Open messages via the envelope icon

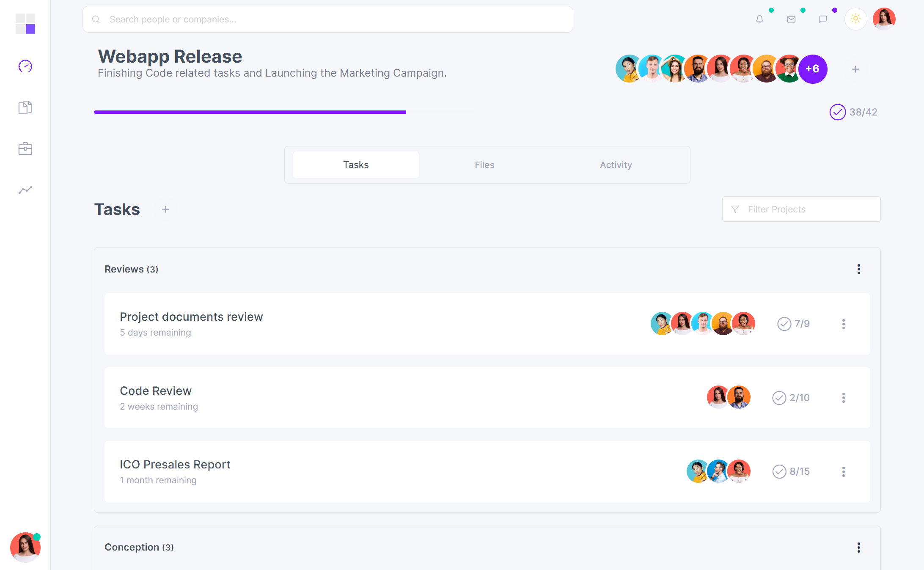[791, 19]
